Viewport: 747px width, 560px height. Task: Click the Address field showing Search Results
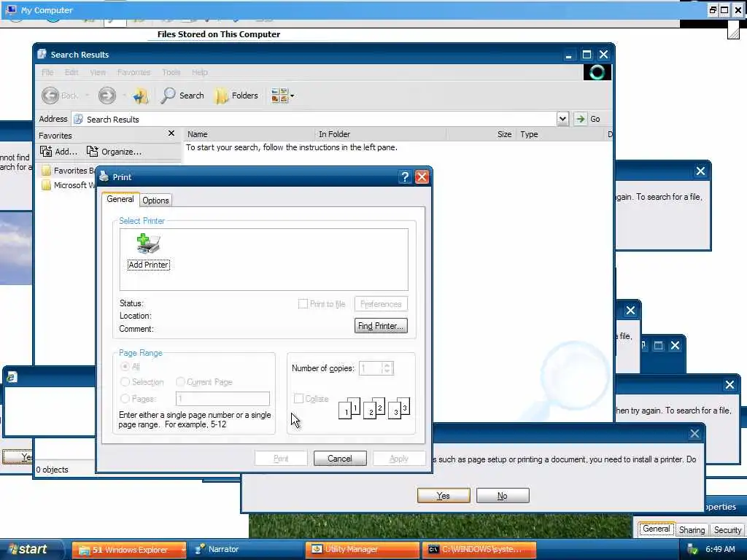(314, 119)
